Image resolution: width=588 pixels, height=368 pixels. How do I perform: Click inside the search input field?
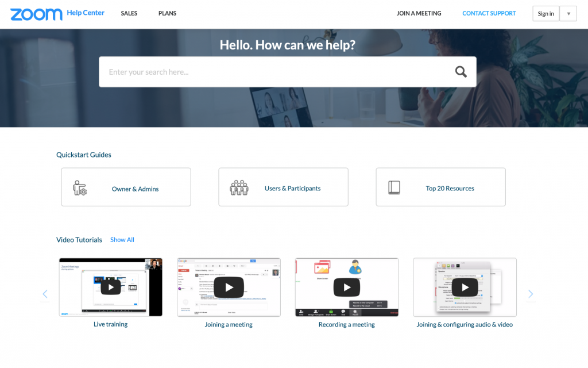coord(258,71)
